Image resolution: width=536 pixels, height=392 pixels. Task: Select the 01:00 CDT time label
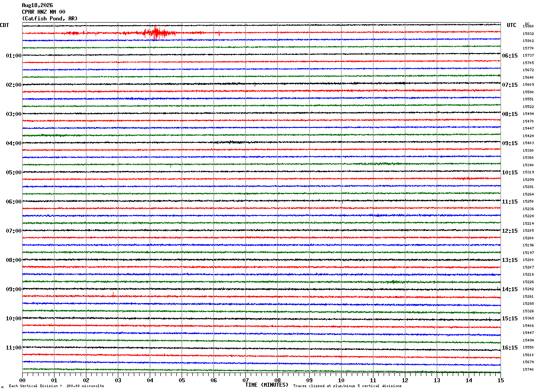pyautogui.click(x=14, y=56)
